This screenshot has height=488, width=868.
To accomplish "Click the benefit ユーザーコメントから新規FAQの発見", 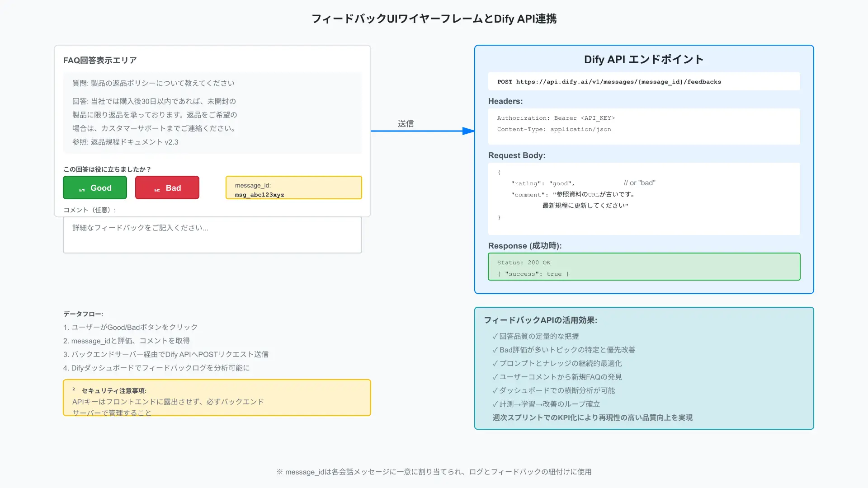I will (x=557, y=377).
